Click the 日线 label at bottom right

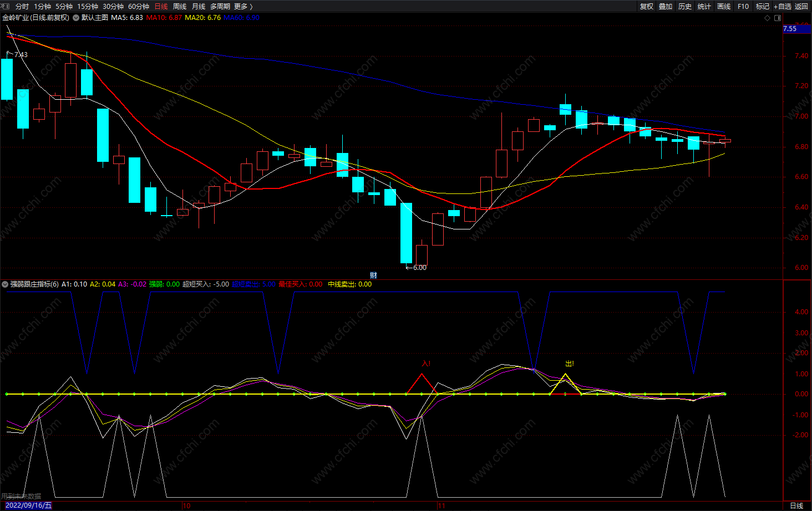point(796,506)
